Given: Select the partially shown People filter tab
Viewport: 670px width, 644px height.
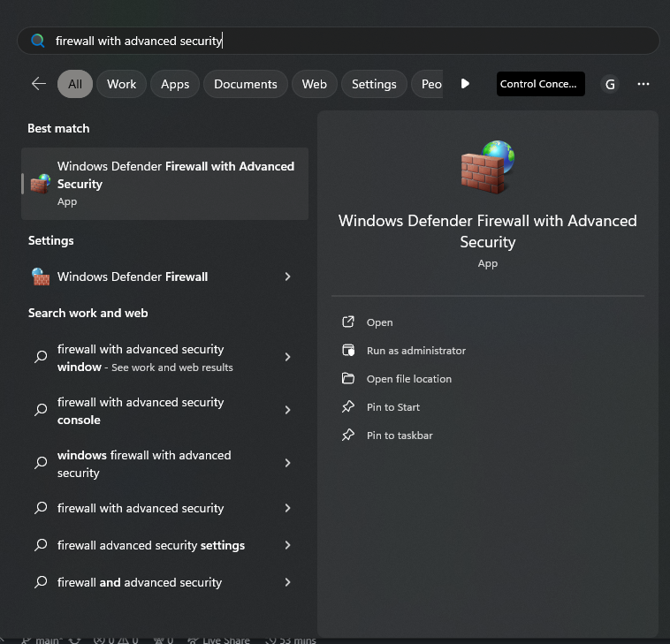Looking at the screenshot, I should click(427, 84).
